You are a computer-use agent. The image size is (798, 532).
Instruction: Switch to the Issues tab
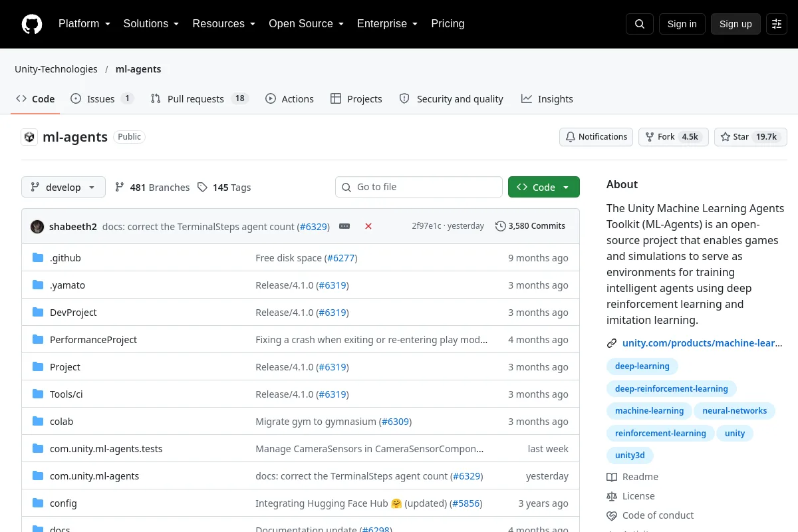tap(102, 98)
